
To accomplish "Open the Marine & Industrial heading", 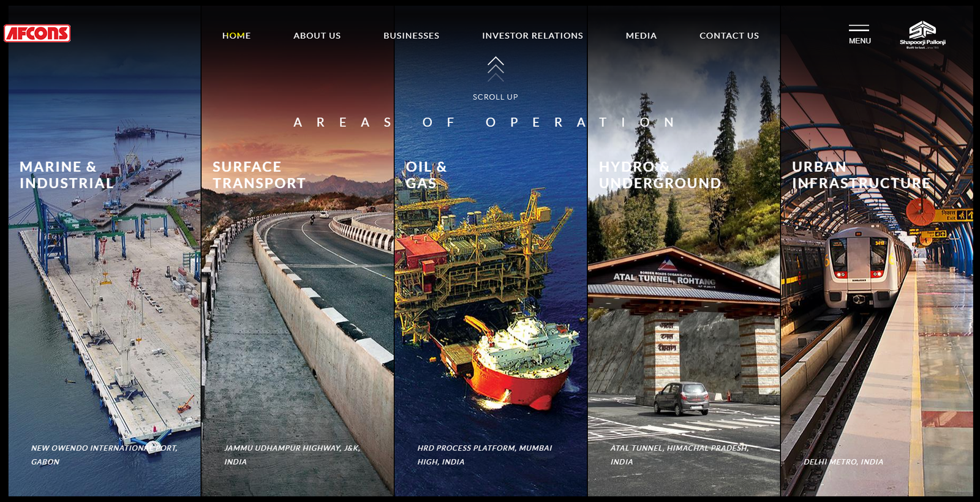I will point(67,175).
